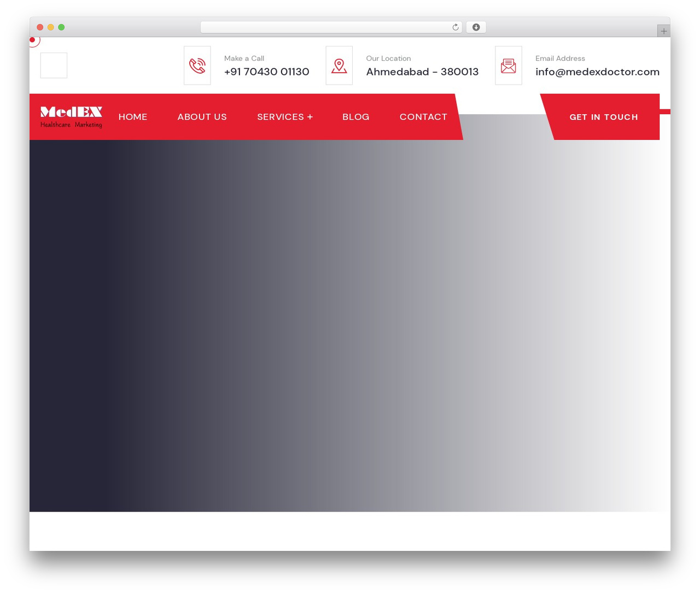The width and height of the screenshot is (700, 593).
Task: Minimize the window with yellow button
Action: click(x=51, y=27)
